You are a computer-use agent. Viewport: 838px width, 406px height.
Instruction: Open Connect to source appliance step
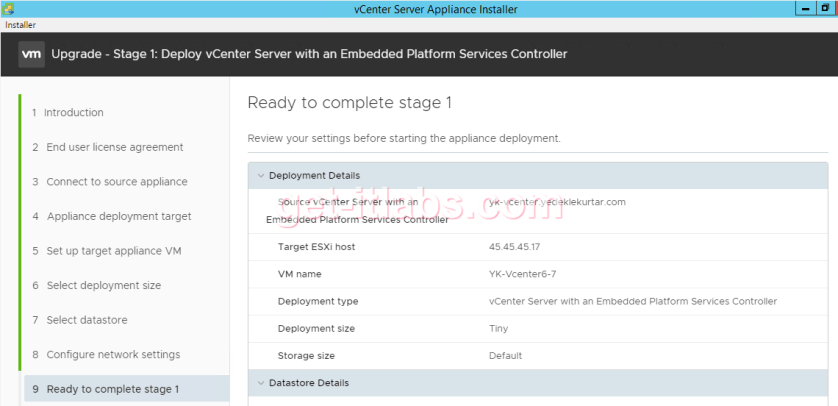116,182
